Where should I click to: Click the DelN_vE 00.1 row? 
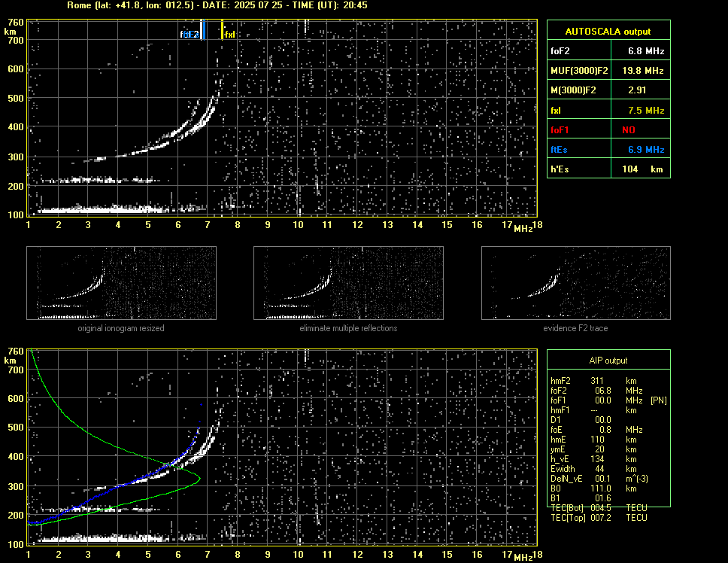(x=599, y=479)
